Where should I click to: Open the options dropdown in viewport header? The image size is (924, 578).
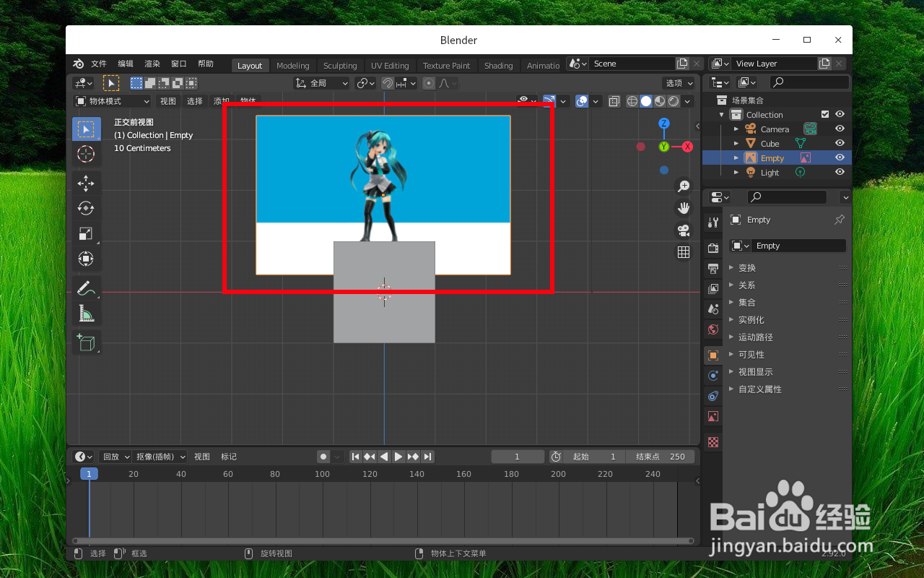(679, 83)
